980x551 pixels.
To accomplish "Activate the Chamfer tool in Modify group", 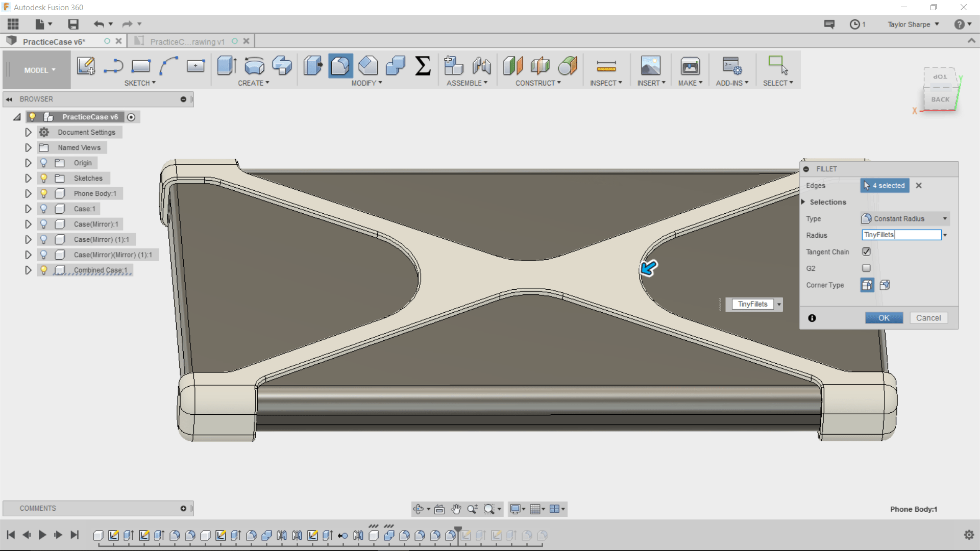I will (368, 66).
